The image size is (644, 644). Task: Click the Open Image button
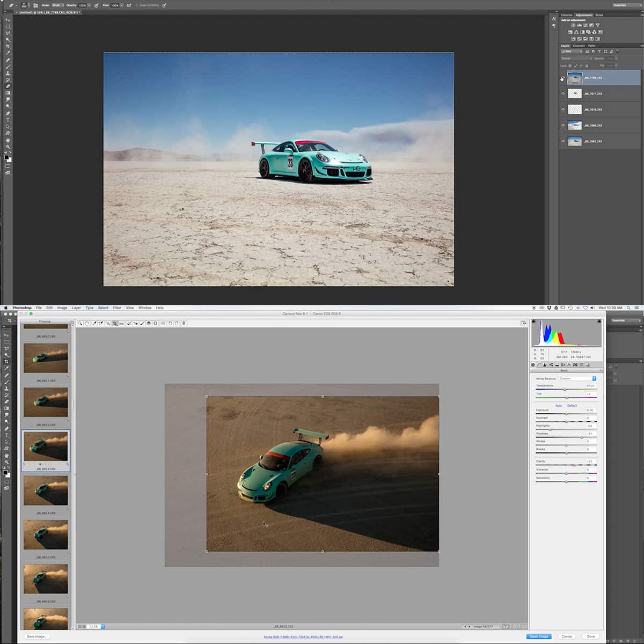pyautogui.click(x=538, y=636)
